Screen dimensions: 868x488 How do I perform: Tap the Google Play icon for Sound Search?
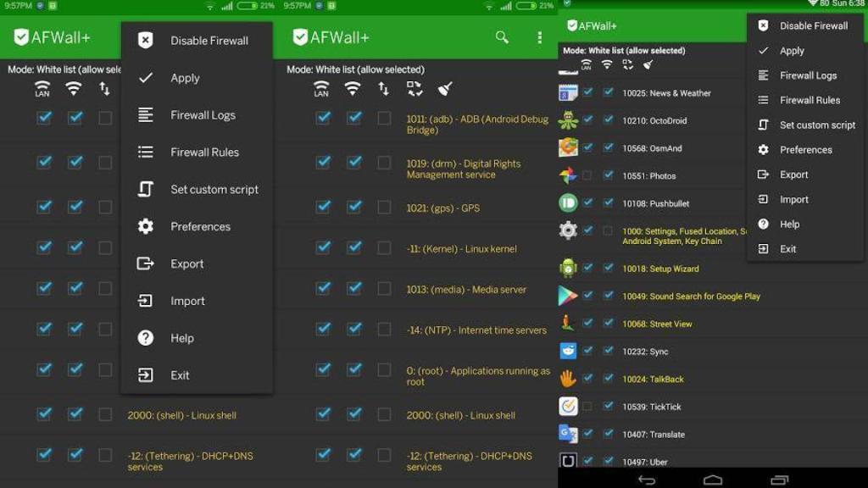(566, 297)
